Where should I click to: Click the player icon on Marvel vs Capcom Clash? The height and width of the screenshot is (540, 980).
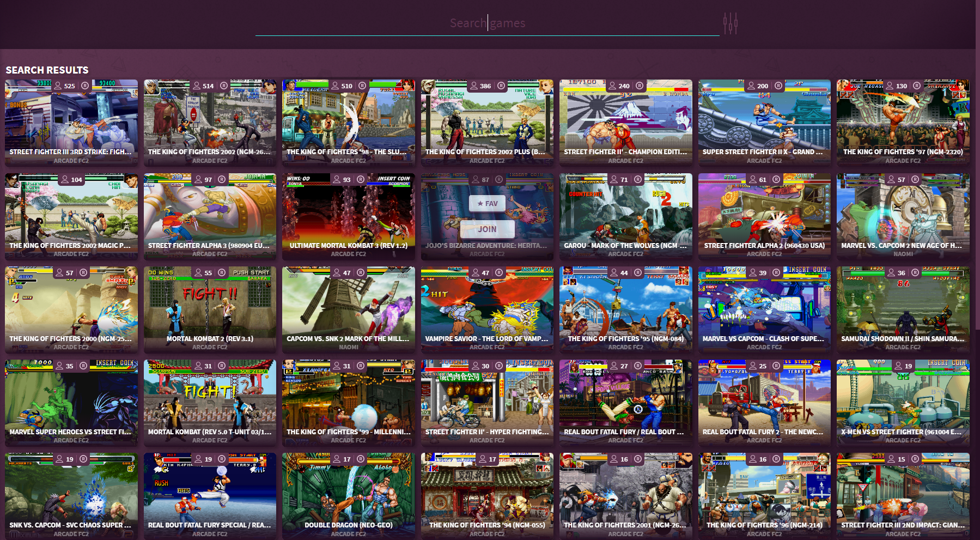(x=753, y=273)
